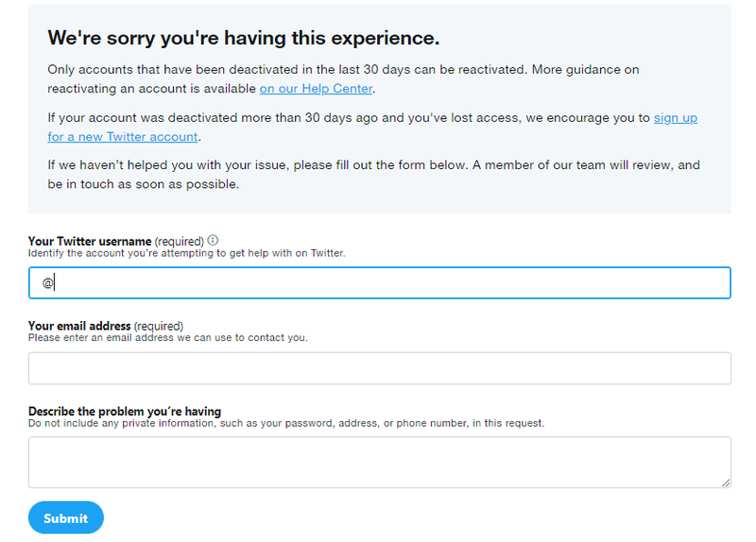This screenshot has width=756, height=542.
Task: Focus the Twitter username input field
Action: 380,283
